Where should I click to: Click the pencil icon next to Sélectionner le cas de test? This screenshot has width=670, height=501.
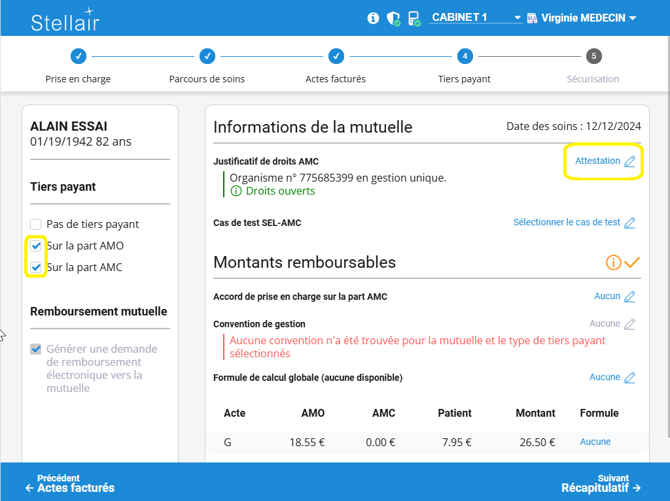click(x=630, y=223)
